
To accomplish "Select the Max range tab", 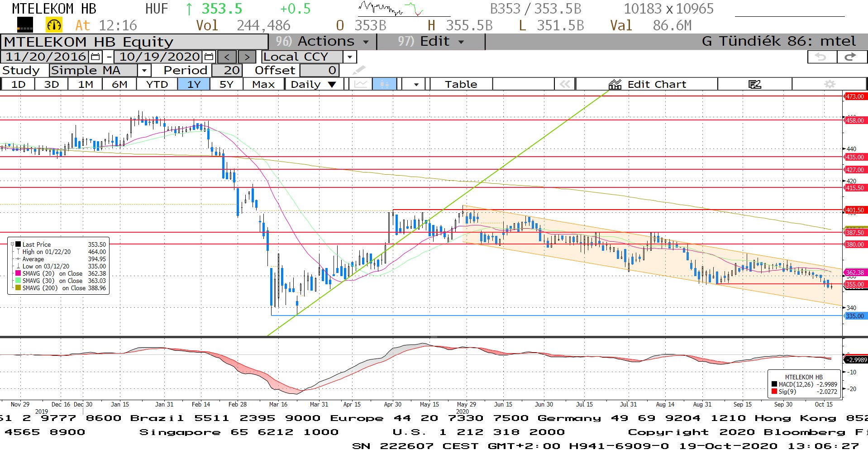I will 263,84.
